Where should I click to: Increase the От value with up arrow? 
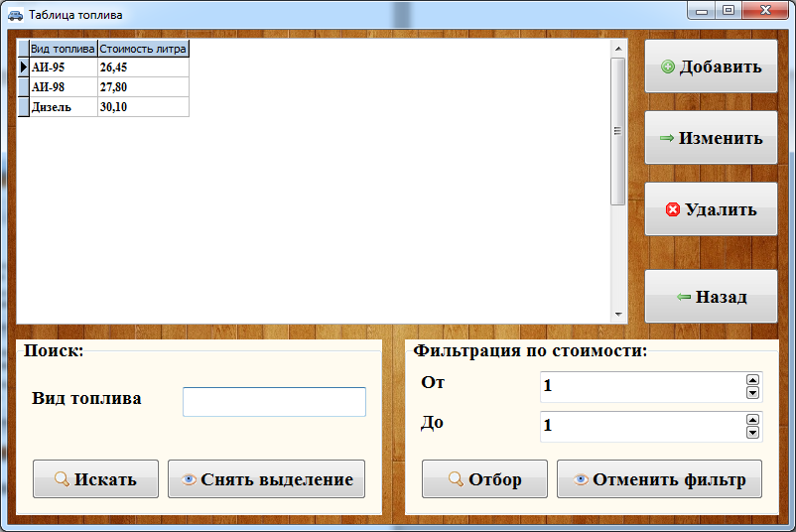pyautogui.click(x=753, y=380)
